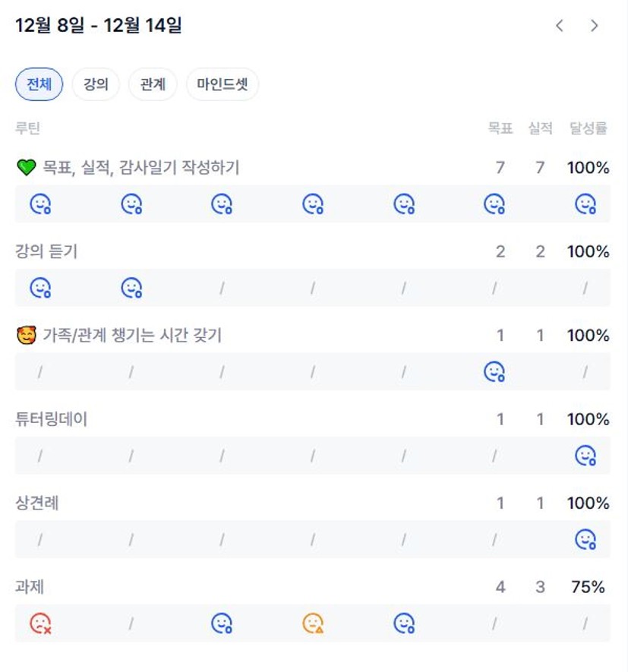Click last day smiley in 감사일기 작성하기 row
The height and width of the screenshot is (672, 628).
click(x=585, y=203)
